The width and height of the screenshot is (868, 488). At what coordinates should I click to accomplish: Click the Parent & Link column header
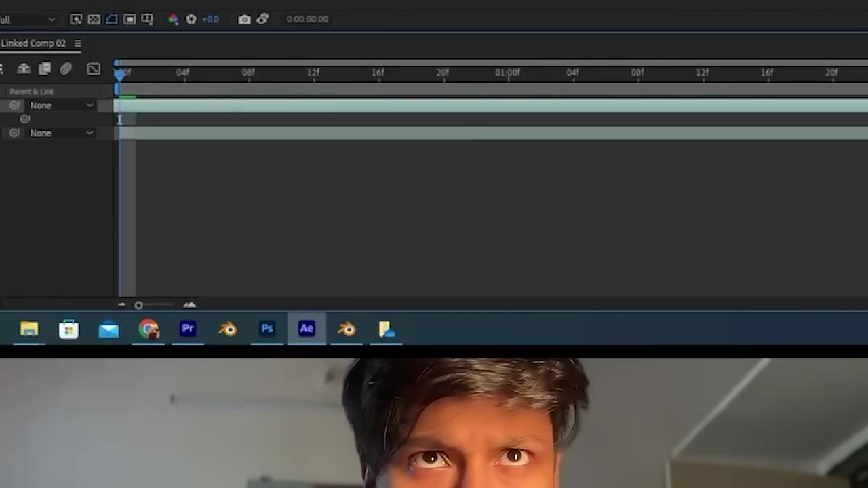click(x=32, y=91)
